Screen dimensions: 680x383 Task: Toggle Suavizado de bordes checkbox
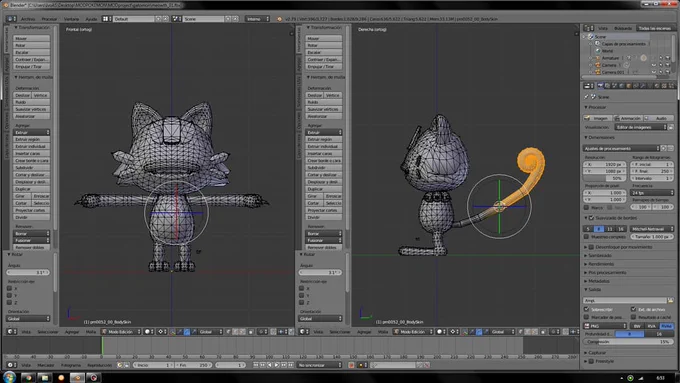[x=592, y=218]
